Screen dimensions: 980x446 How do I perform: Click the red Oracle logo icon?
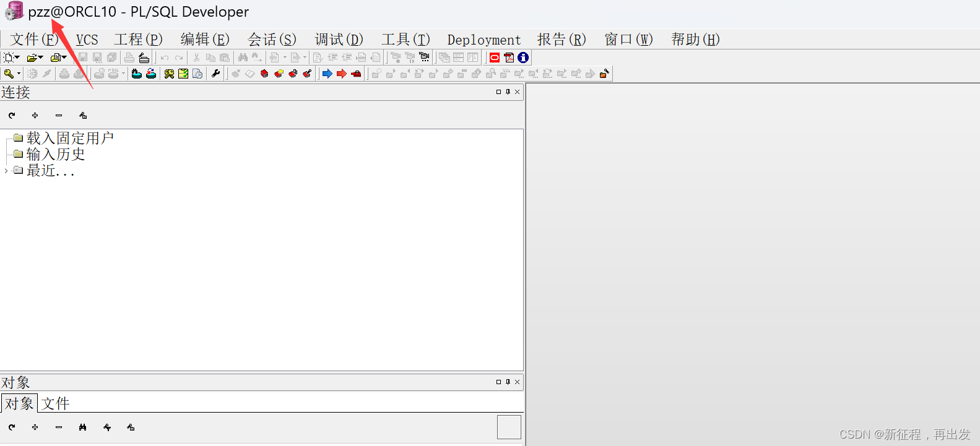pos(495,58)
